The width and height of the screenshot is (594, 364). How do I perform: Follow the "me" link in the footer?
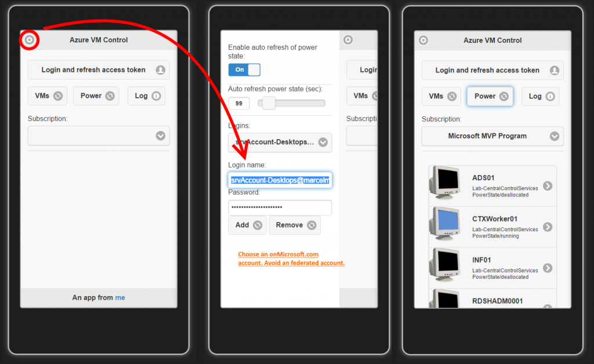click(120, 297)
